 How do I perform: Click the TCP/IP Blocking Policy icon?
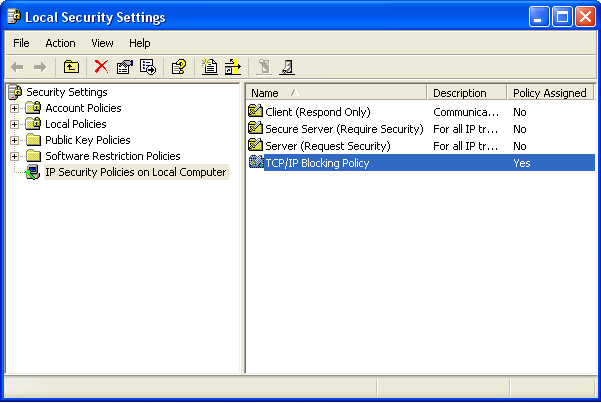256,162
